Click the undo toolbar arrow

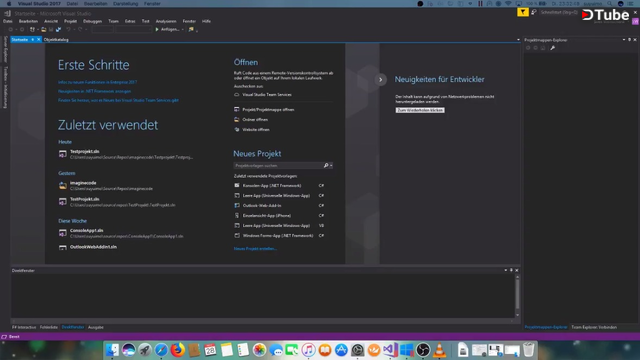(69, 29)
